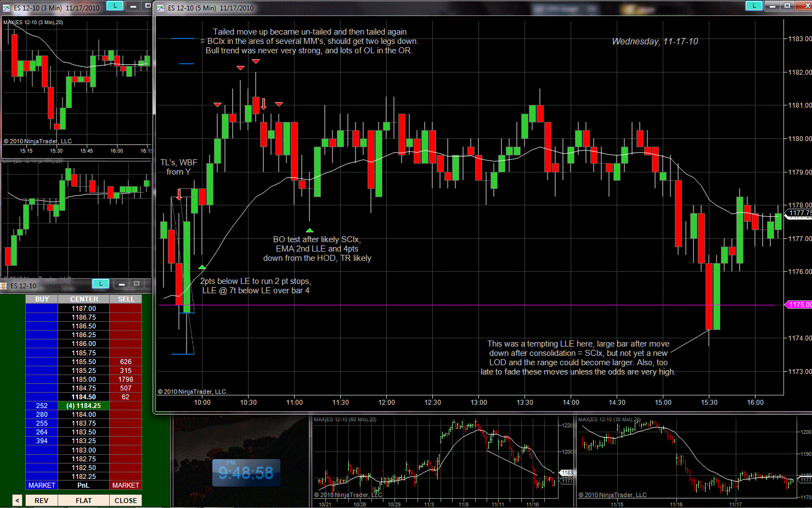The width and height of the screenshot is (812, 508).
Task: Click the 9:48:58 clock widget
Action: coord(246,473)
